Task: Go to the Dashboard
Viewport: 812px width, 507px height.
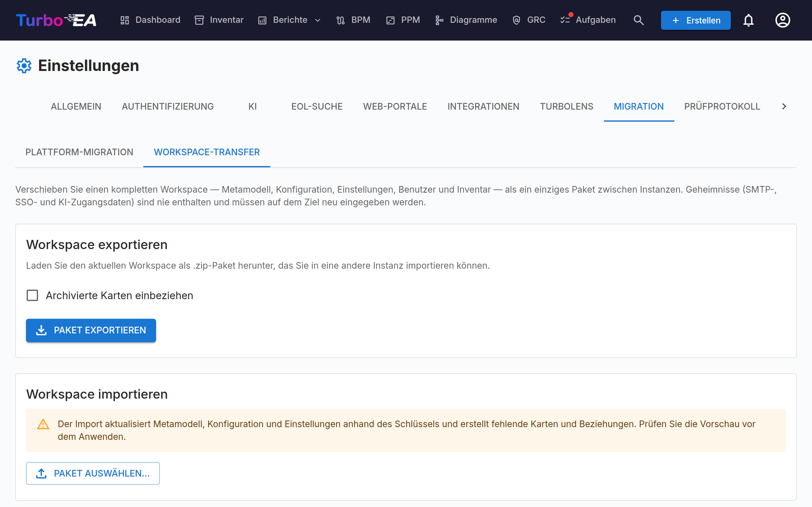Action: click(x=150, y=20)
